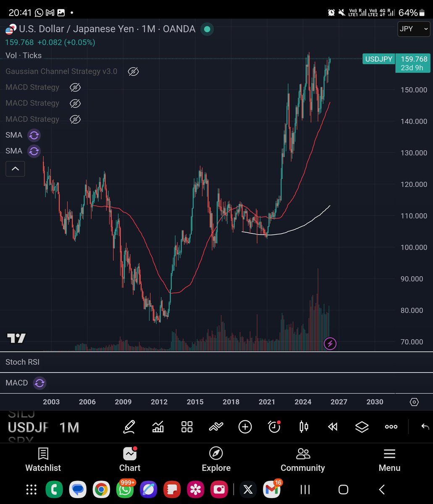Open the indicators menu
Screen dimensions: 433x504
click(158, 427)
